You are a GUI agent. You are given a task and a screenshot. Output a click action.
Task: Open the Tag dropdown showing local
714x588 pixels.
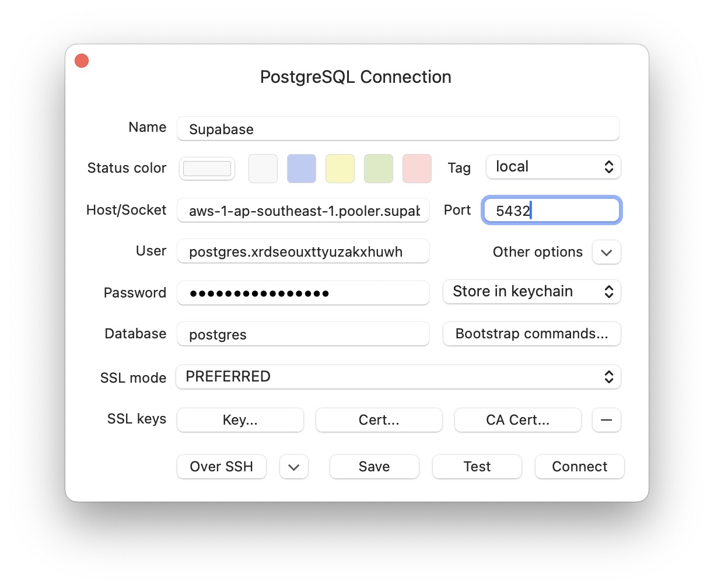552,167
